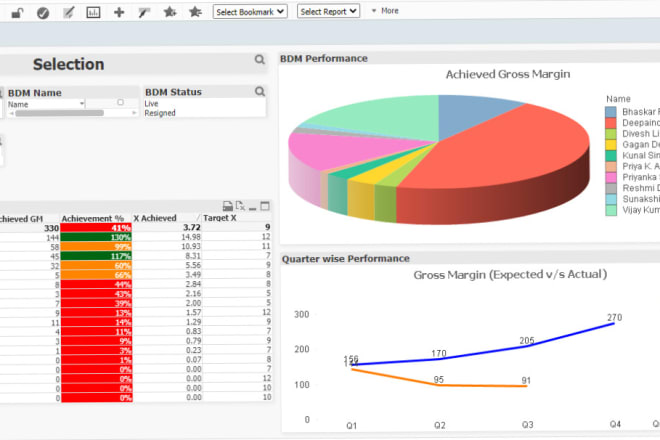Click the BDM Name list box title

[35, 93]
